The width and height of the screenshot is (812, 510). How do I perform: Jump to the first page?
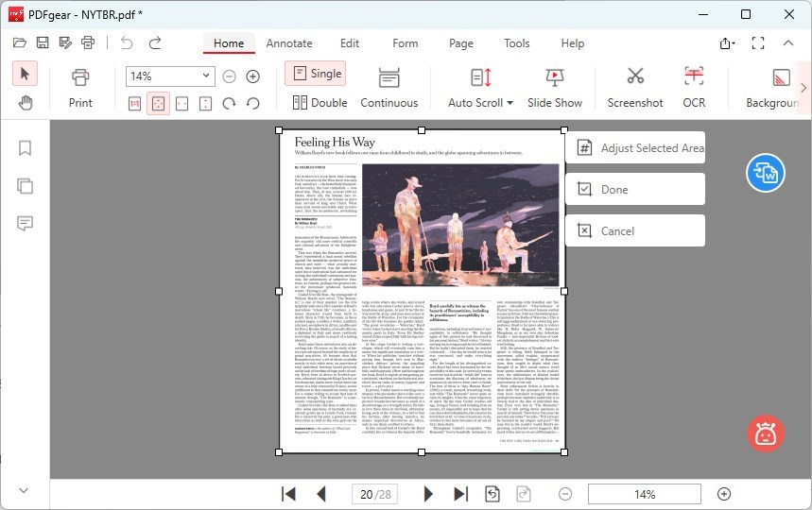[x=288, y=494]
